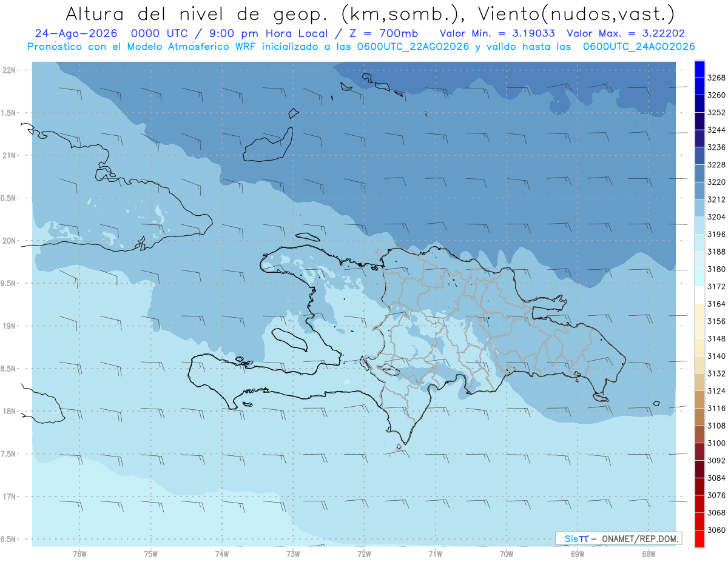Click the chart title "Altura del nivel de geop."
This screenshot has height=562, width=728.
click(197, 13)
